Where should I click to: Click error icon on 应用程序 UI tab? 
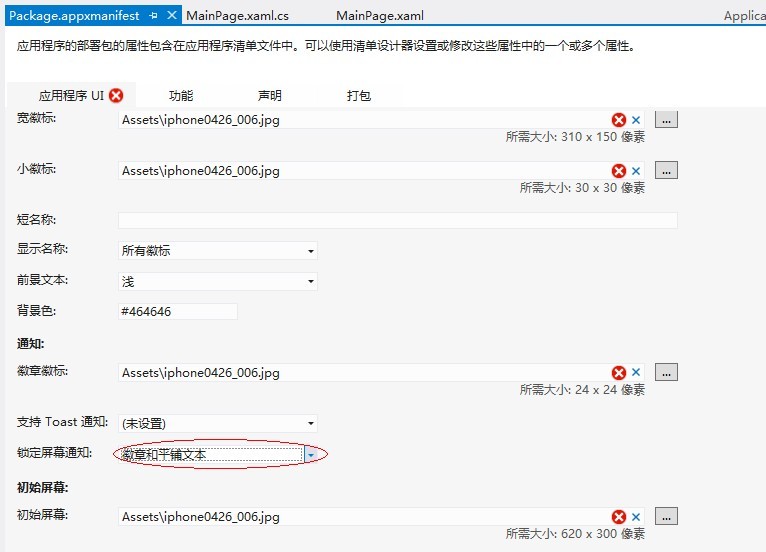tap(116, 95)
